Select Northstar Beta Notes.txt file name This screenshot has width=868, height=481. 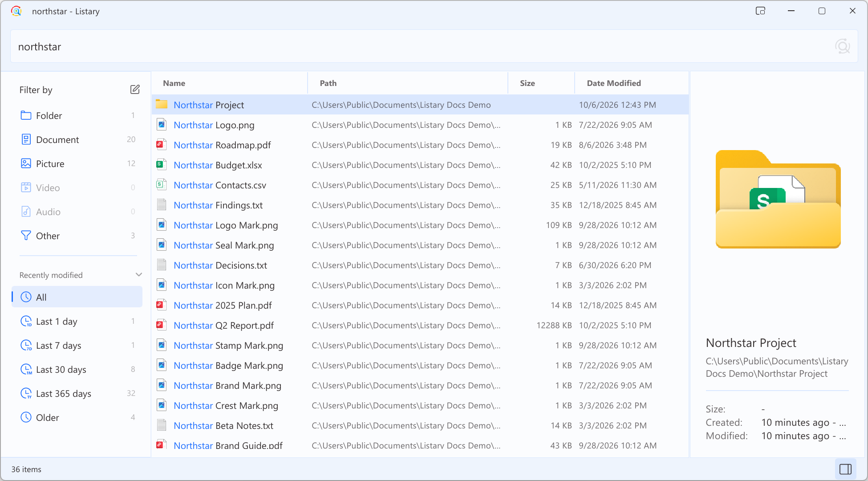coord(223,426)
